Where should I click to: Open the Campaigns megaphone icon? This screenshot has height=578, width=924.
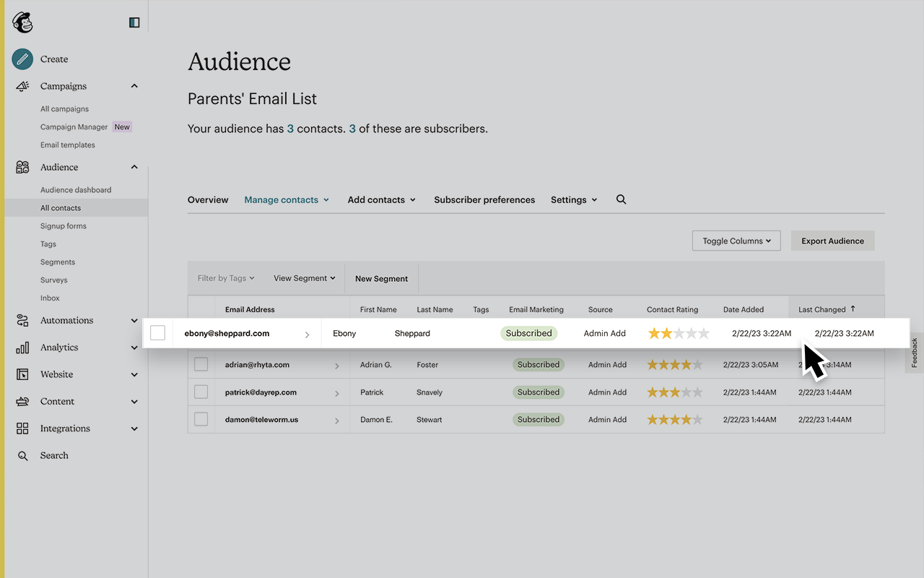(x=22, y=85)
